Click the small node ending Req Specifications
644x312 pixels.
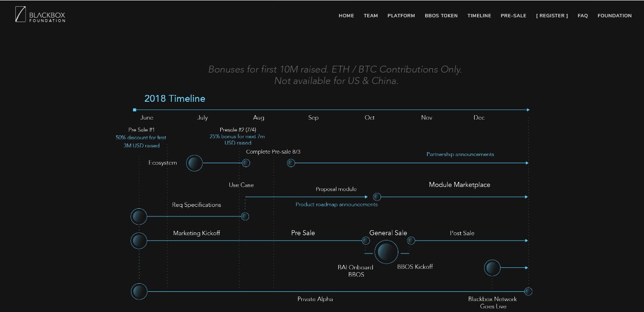(245, 216)
